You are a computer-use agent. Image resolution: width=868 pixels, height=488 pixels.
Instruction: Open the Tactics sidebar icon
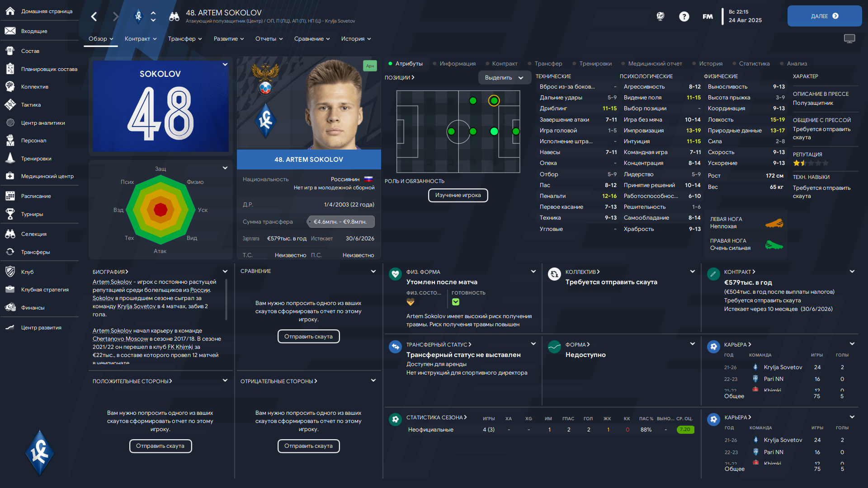(x=10, y=105)
